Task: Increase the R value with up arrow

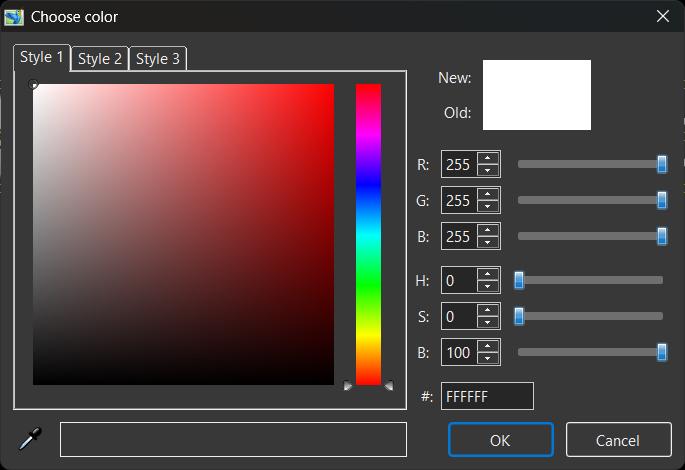Action: pos(487,158)
